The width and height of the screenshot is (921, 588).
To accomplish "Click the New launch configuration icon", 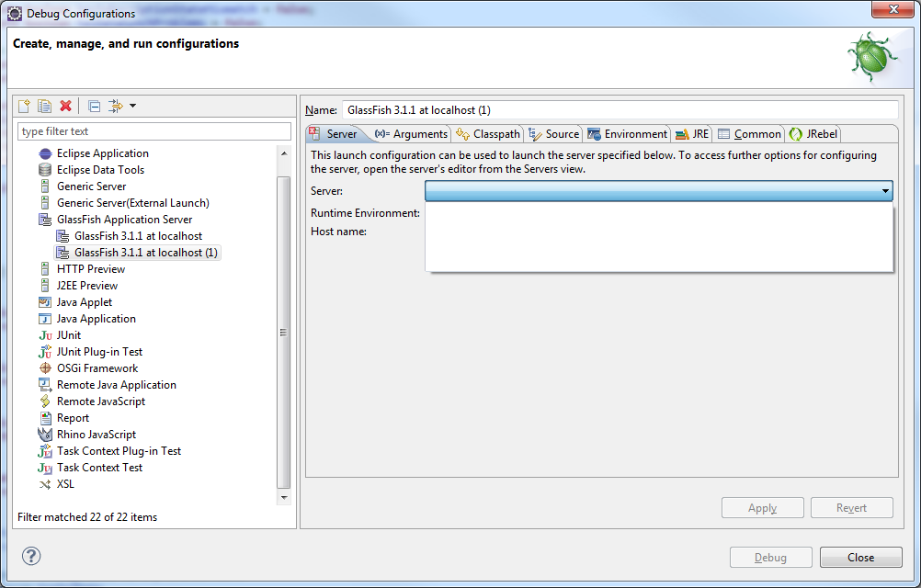I will [24, 106].
